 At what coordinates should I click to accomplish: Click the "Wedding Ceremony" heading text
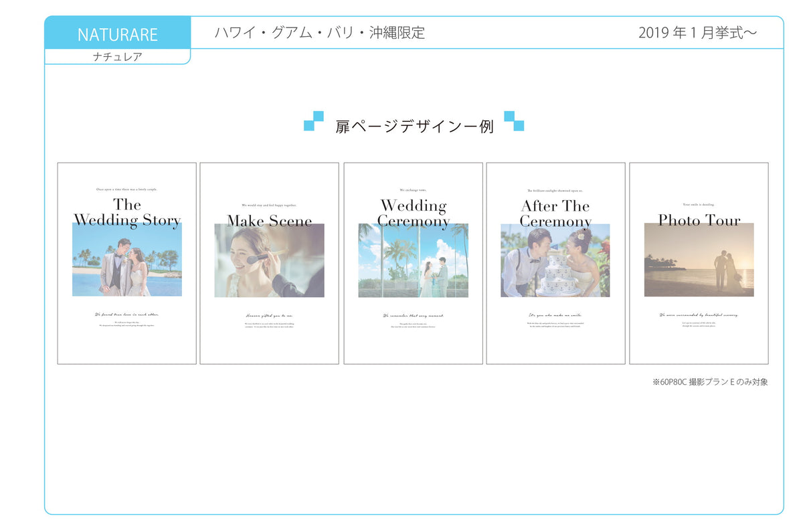coord(414,213)
